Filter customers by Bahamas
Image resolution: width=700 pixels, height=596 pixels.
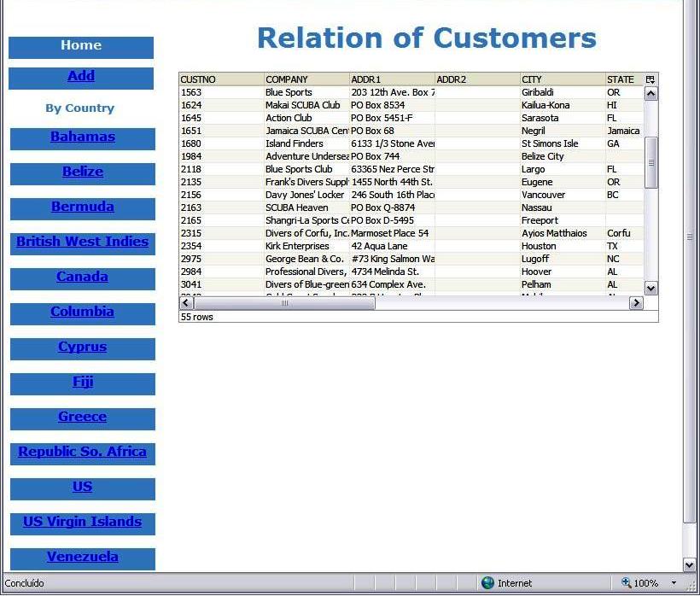pos(83,137)
